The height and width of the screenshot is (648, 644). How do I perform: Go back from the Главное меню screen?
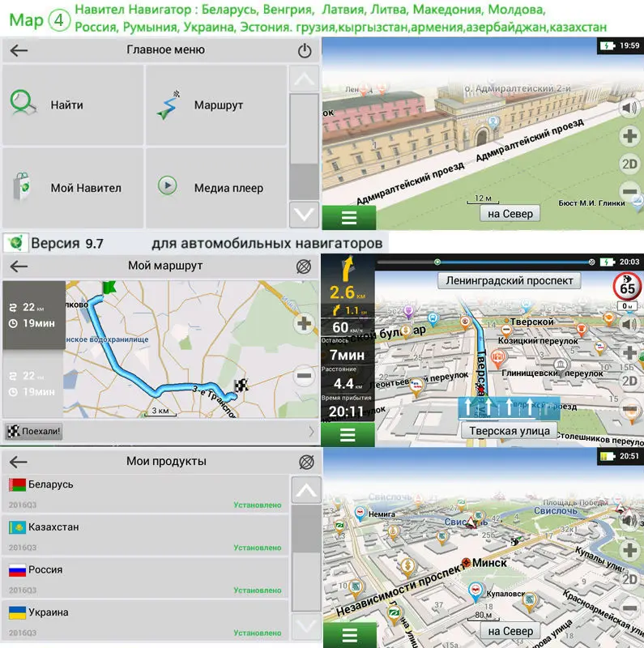pyautogui.click(x=19, y=50)
